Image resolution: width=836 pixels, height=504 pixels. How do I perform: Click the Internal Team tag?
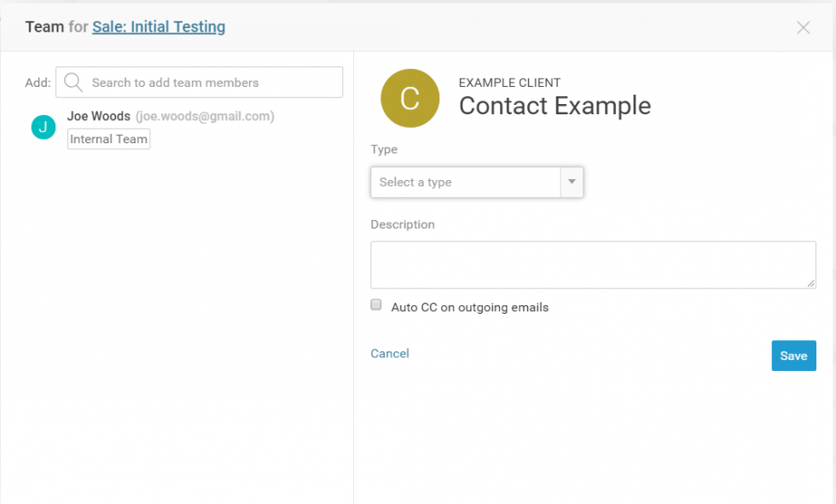[109, 139]
